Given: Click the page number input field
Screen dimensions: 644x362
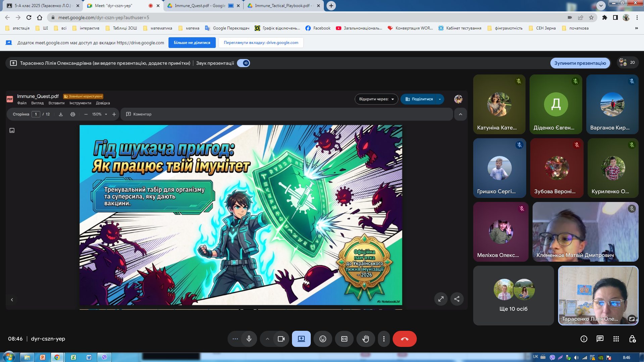Looking at the screenshot, I should pos(36,114).
